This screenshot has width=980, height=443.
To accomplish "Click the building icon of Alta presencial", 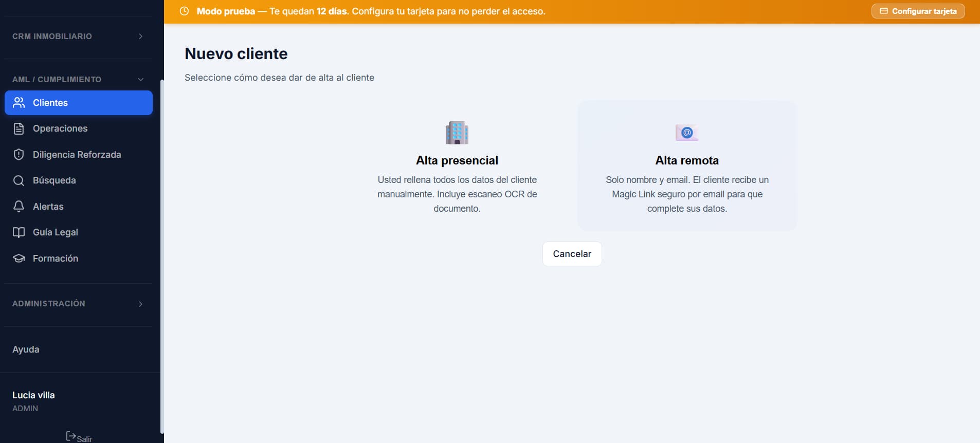I will [x=457, y=133].
